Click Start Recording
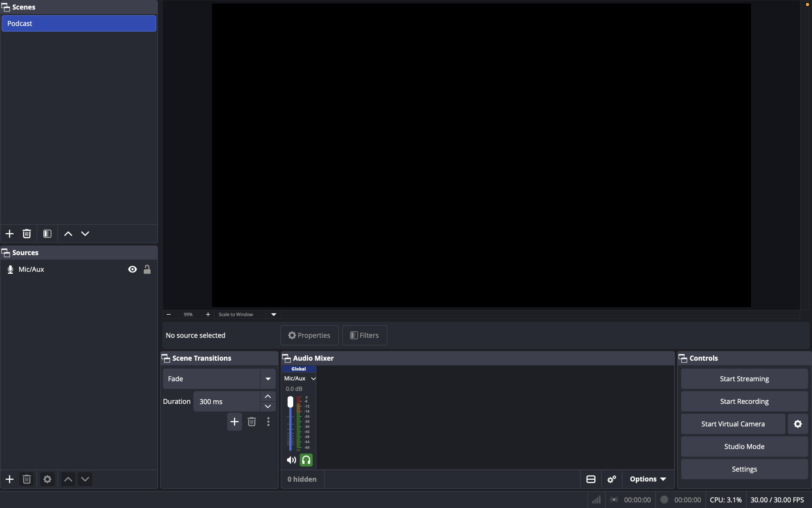Image resolution: width=812 pixels, height=508 pixels. click(744, 402)
